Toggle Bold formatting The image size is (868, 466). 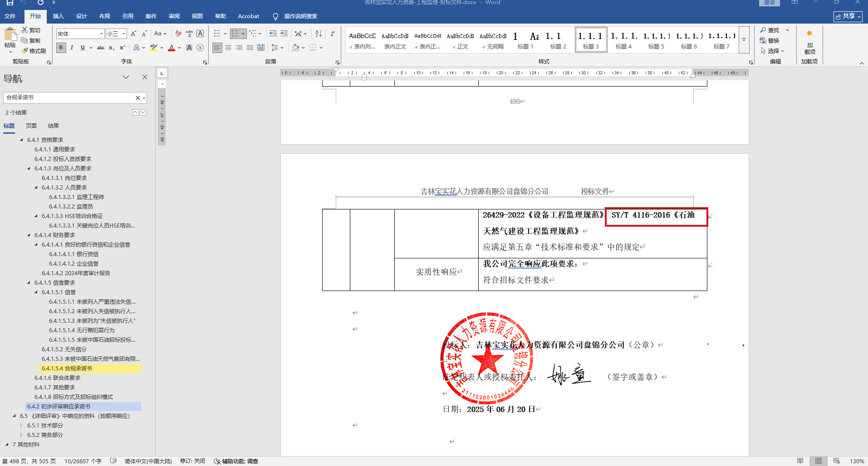tap(61, 48)
